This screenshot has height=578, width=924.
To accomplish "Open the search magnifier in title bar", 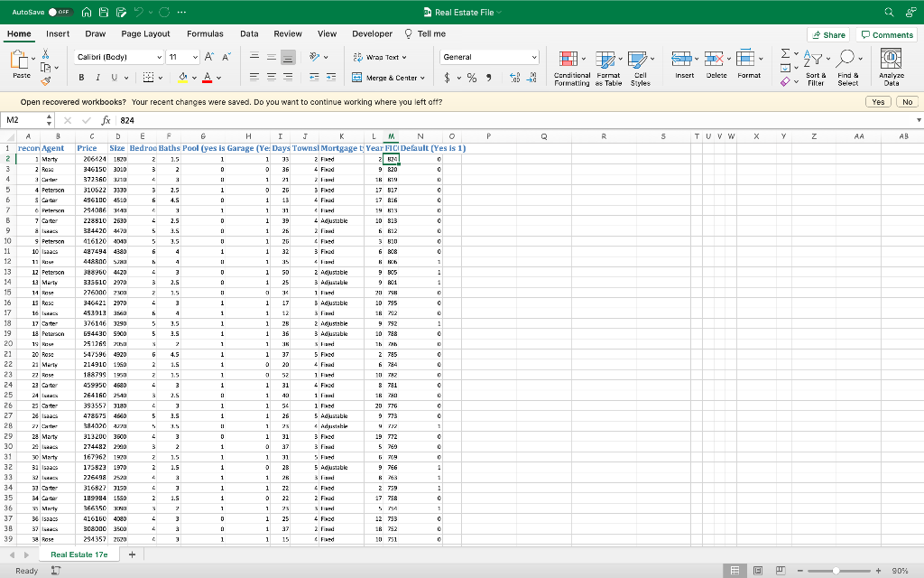I will point(889,12).
